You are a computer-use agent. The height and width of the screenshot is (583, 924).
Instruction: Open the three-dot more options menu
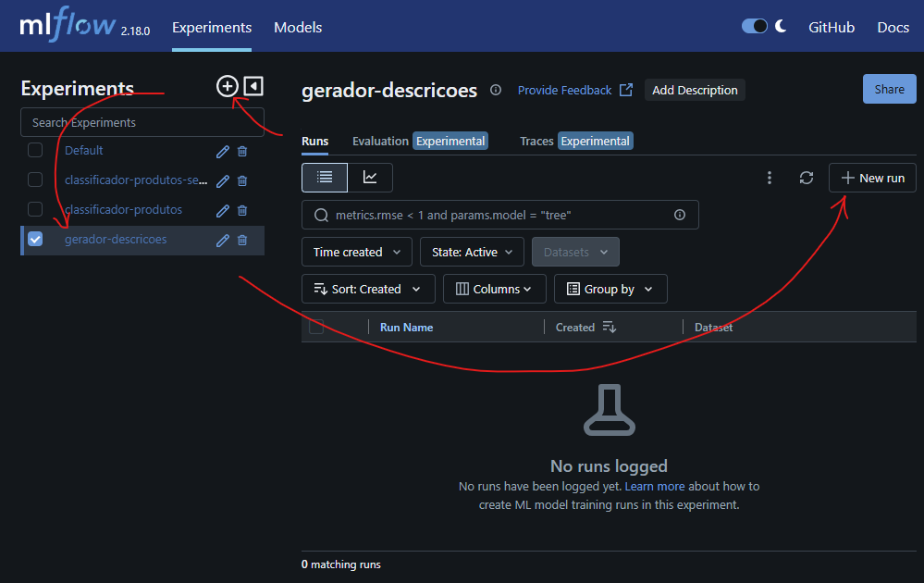[769, 178]
